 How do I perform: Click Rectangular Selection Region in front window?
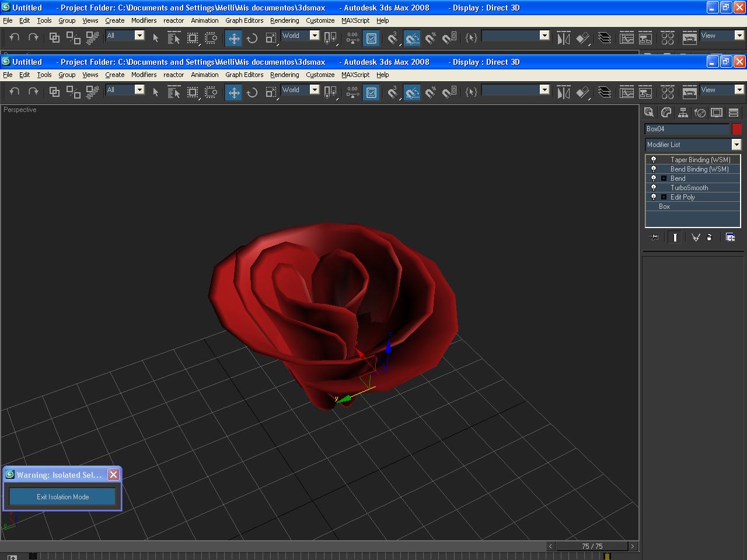(193, 92)
